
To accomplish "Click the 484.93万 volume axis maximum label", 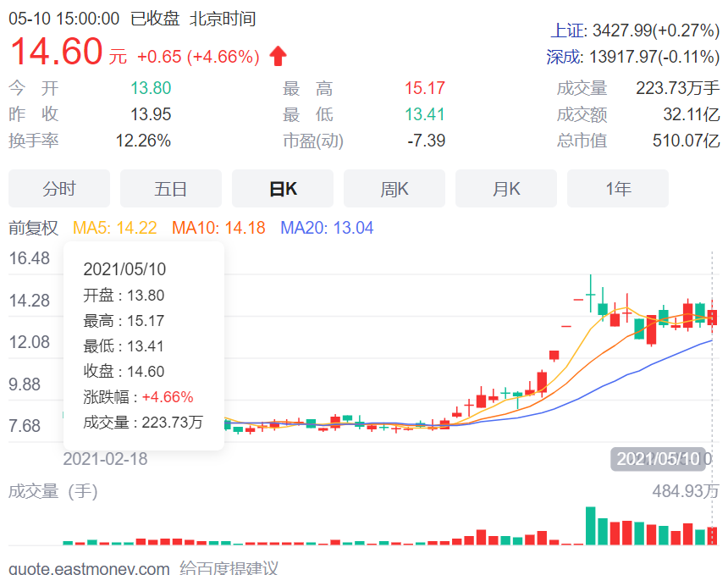I will tap(686, 491).
